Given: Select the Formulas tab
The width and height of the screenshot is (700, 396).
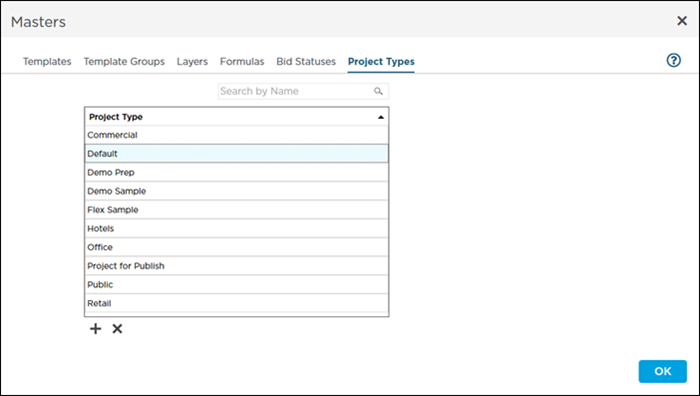Looking at the screenshot, I should (x=242, y=62).
